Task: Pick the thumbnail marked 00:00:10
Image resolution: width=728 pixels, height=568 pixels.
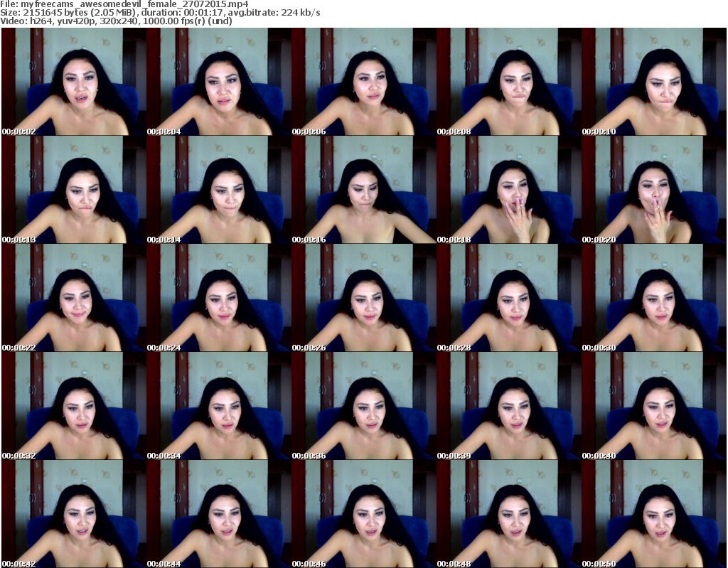Action: 654,82
